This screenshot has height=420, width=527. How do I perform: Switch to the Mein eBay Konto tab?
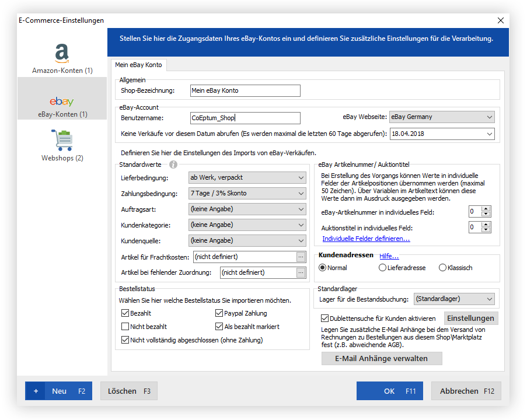pos(138,65)
